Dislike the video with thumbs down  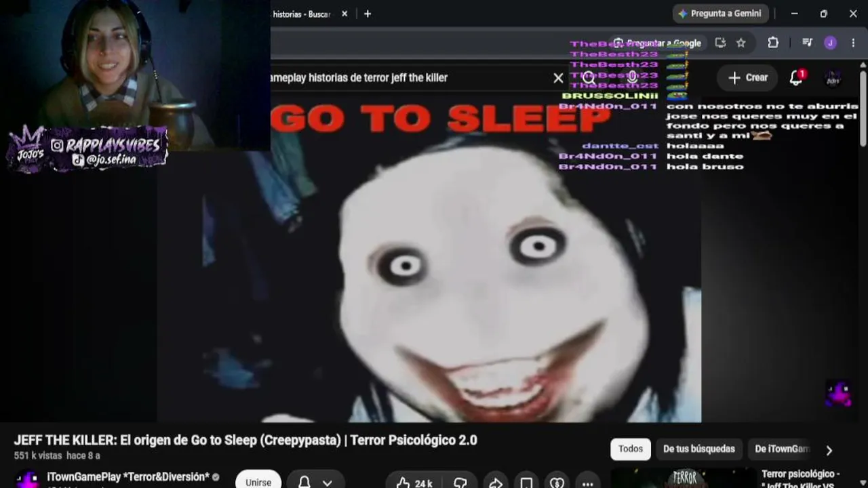coord(460,483)
